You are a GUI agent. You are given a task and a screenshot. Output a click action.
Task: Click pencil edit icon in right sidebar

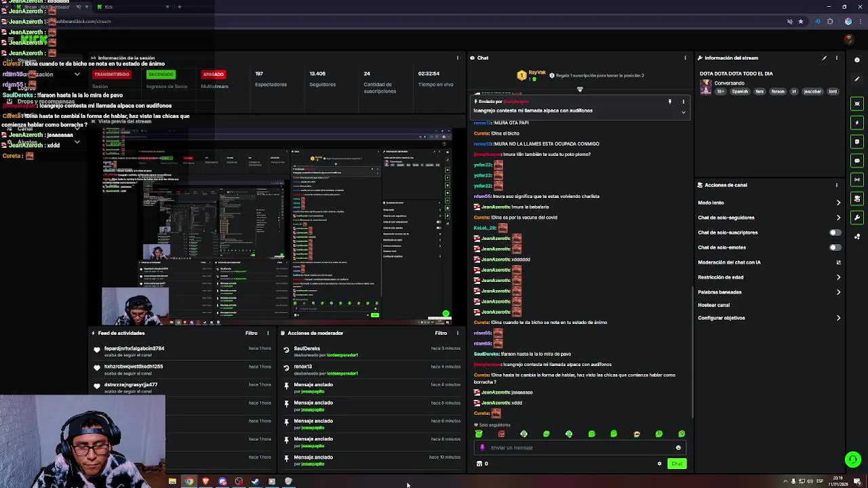pos(857,79)
